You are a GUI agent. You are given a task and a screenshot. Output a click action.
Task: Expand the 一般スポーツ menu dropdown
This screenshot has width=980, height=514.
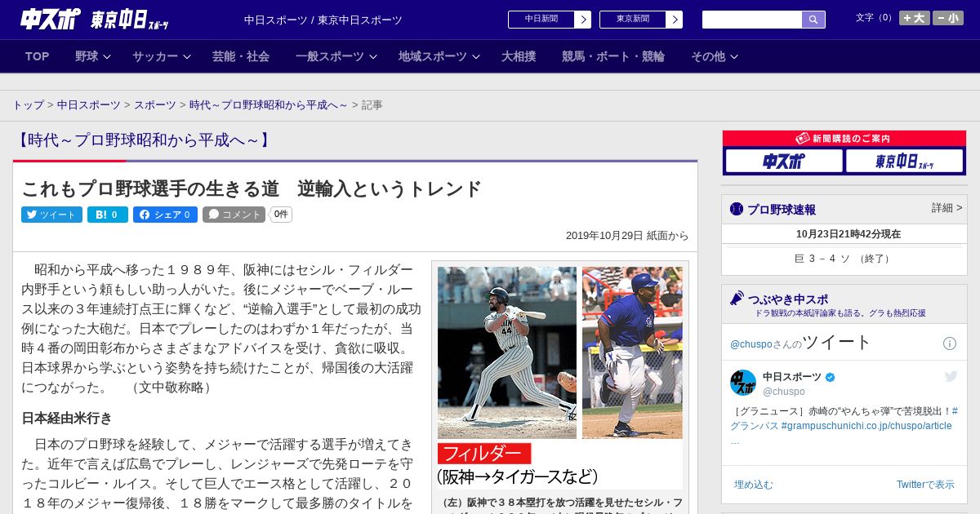point(336,56)
